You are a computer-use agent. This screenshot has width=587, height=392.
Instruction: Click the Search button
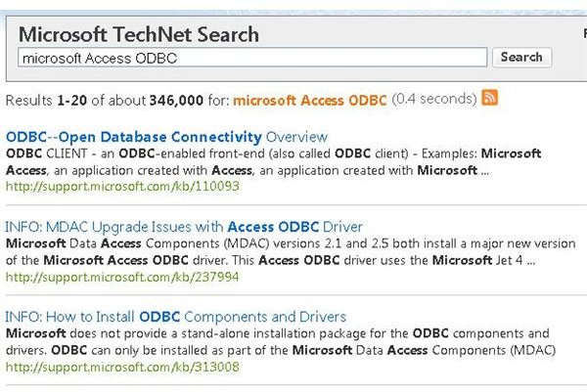(x=521, y=58)
